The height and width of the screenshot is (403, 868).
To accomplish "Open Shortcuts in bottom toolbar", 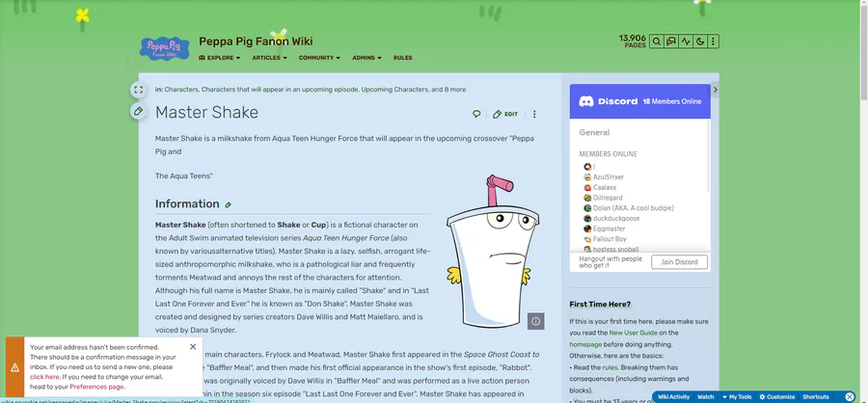I will [815, 397].
